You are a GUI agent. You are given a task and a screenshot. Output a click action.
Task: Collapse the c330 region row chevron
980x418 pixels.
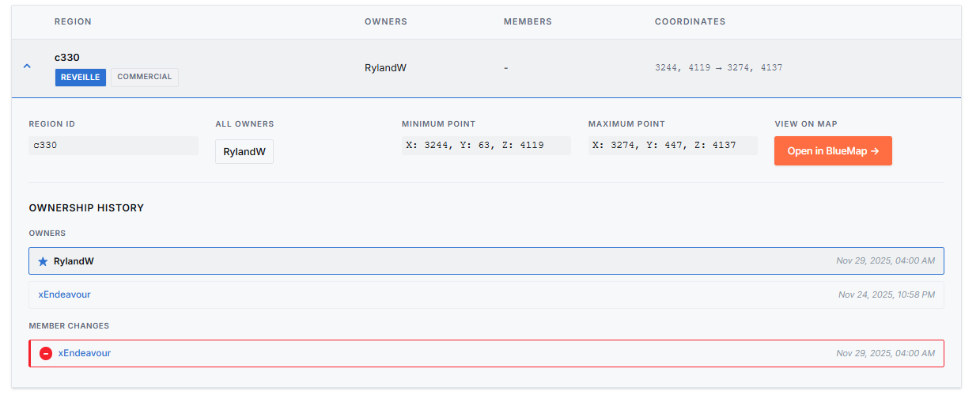tap(27, 66)
